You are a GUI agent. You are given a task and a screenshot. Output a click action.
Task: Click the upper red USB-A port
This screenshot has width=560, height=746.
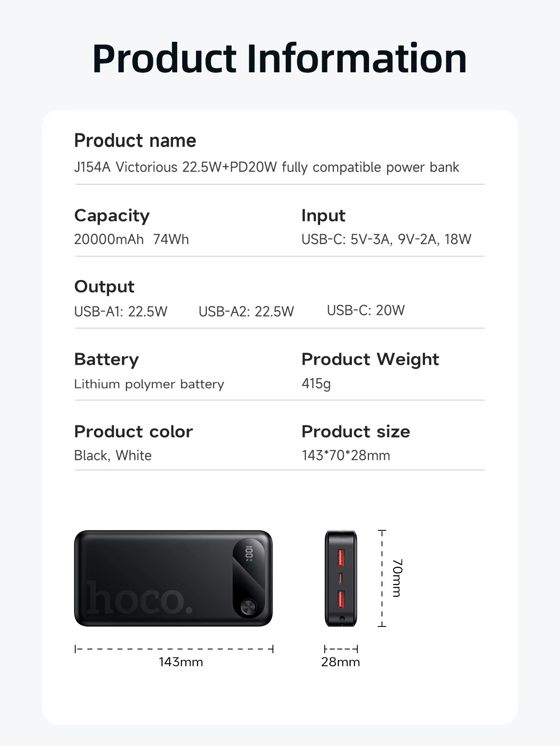click(341, 558)
